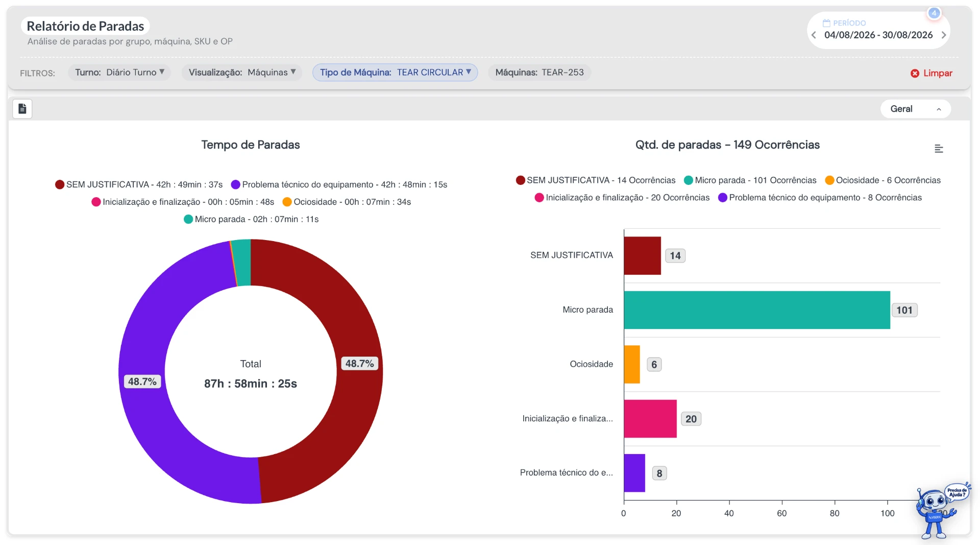980x545 pixels.
Task: Toggle SEM JUSTIFICATIVA 14 Ocorrências legend entry
Action: pos(596,180)
